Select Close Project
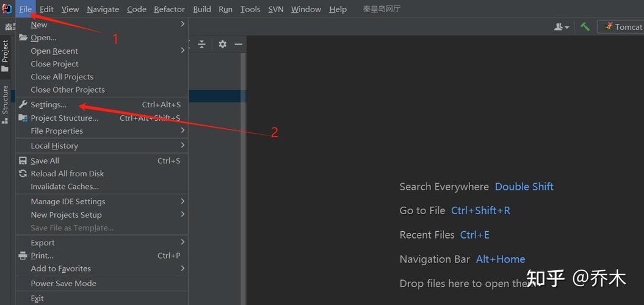Viewport: 644px width, 305px height. click(x=102, y=64)
